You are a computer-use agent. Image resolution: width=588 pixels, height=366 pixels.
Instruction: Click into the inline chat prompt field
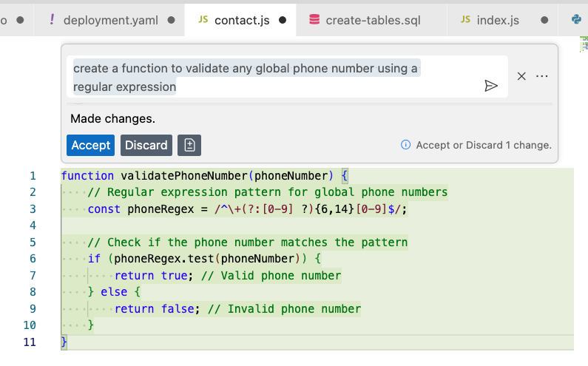point(276,77)
